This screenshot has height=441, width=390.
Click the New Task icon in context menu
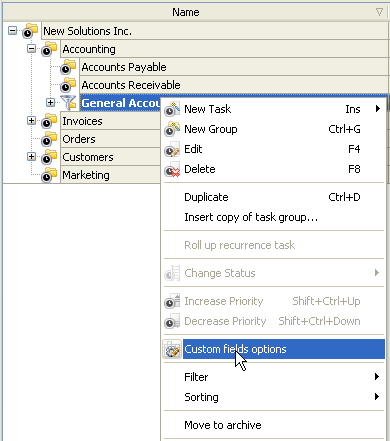tap(172, 109)
